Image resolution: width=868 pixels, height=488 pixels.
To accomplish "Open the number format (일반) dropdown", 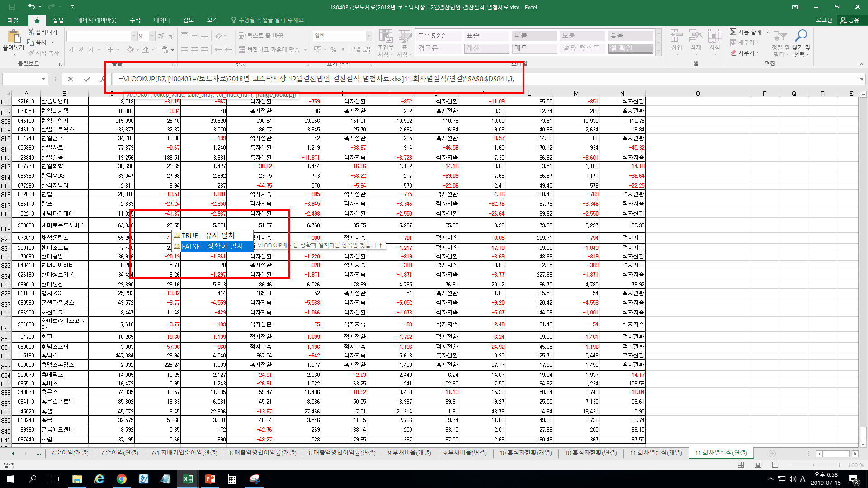I will pyautogui.click(x=369, y=36).
